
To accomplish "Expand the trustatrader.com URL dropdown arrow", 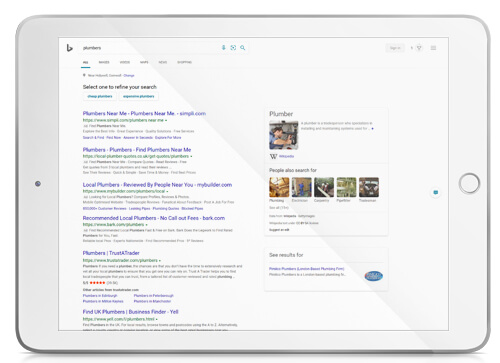I will 160,260.
